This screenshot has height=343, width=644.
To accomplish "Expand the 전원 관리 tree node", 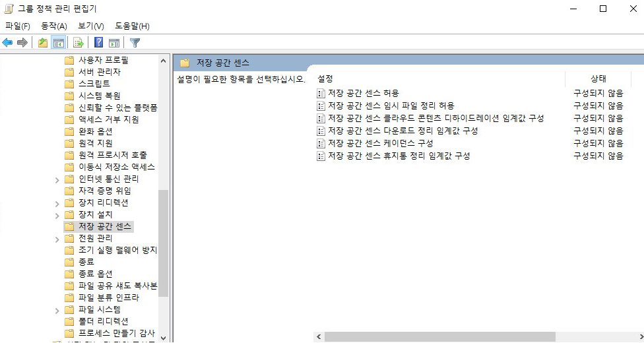I will tap(57, 239).
